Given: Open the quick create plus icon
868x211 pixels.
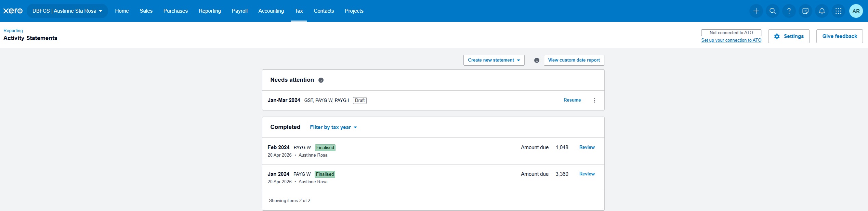Looking at the screenshot, I should [x=756, y=11].
